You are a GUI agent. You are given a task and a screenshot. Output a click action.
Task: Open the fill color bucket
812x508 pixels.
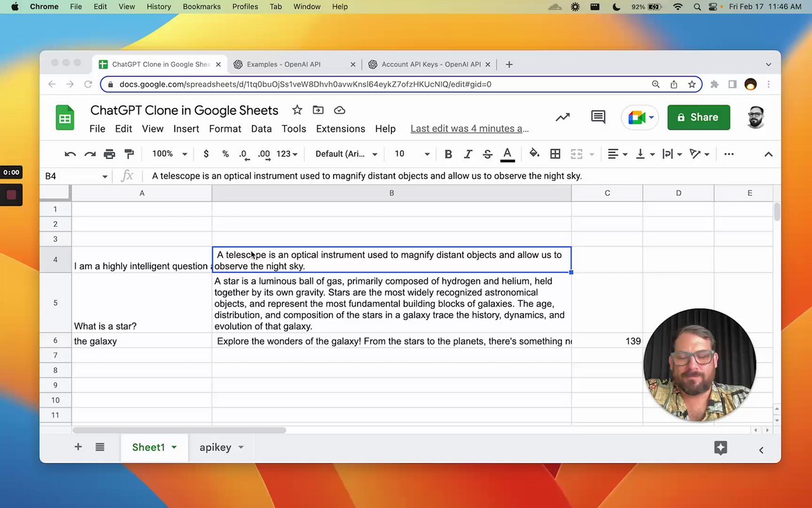pos(535,154)
